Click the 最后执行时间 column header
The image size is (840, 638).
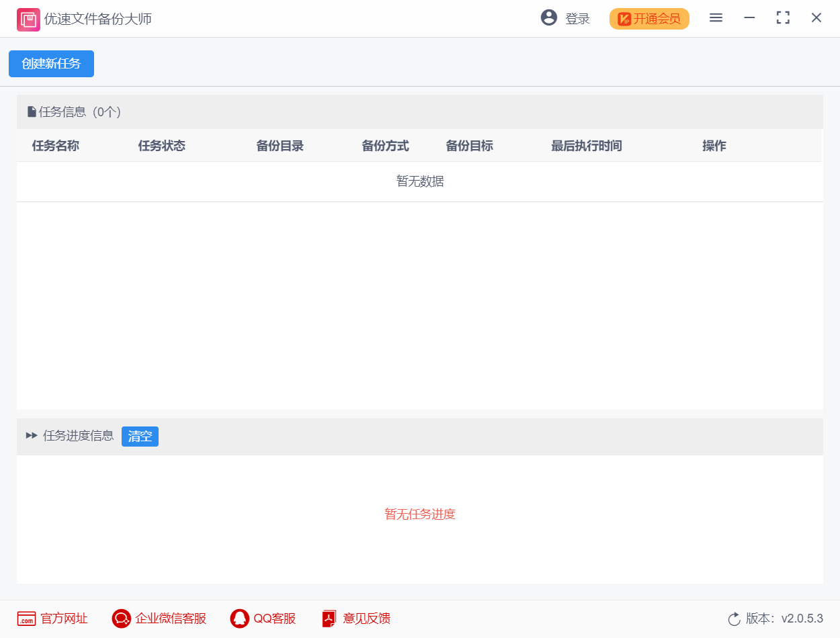coord(587,146)
